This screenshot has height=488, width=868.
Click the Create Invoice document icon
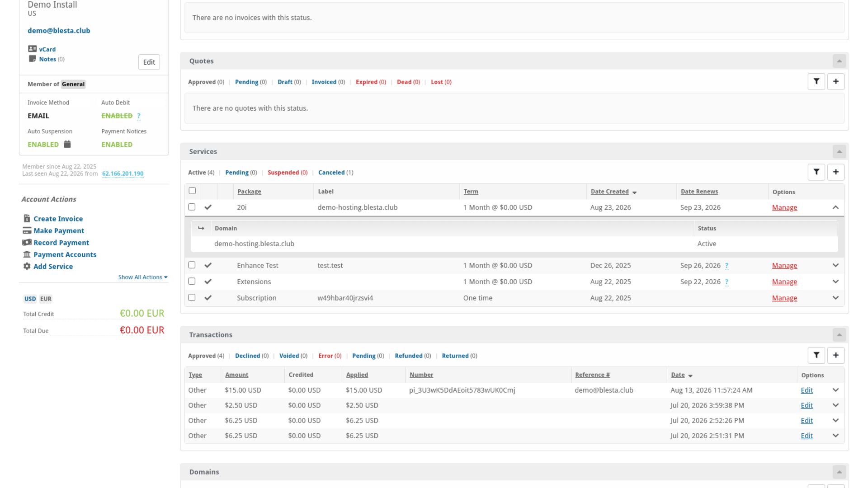pyautogui.click(x=27, y=218)
